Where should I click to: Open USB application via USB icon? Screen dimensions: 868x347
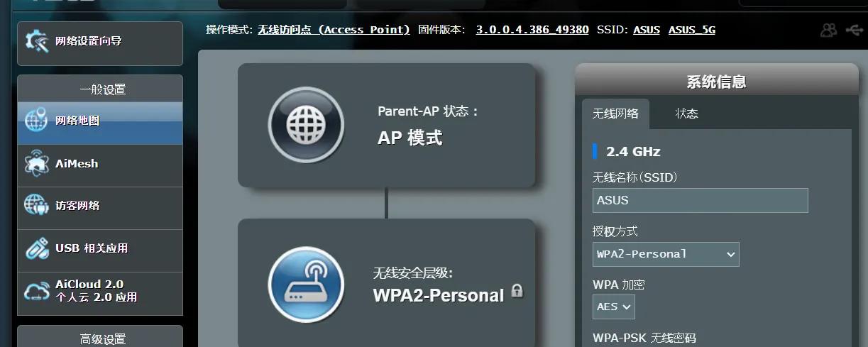coord(36,248)
